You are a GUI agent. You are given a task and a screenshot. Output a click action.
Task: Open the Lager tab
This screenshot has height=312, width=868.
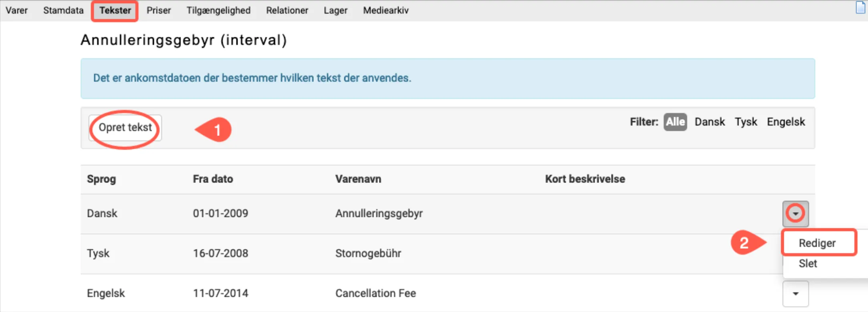click(x=335, y=10)
